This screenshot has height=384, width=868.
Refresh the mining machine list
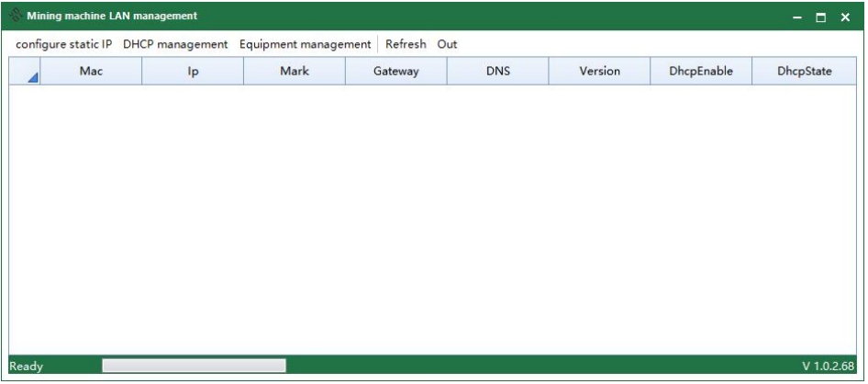[x=406, y=44]
